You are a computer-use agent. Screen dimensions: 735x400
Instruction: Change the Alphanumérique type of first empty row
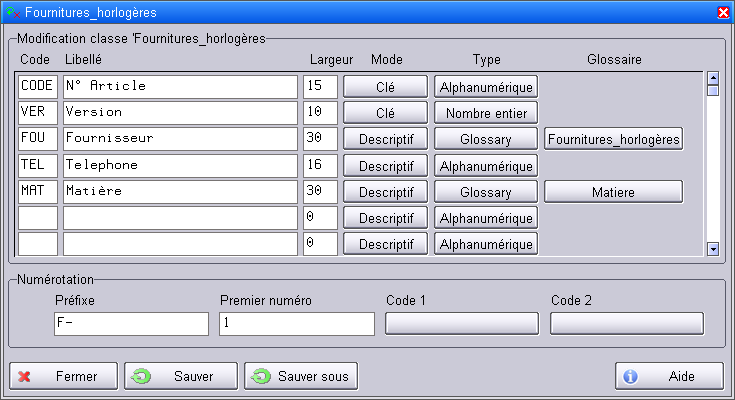486,218
